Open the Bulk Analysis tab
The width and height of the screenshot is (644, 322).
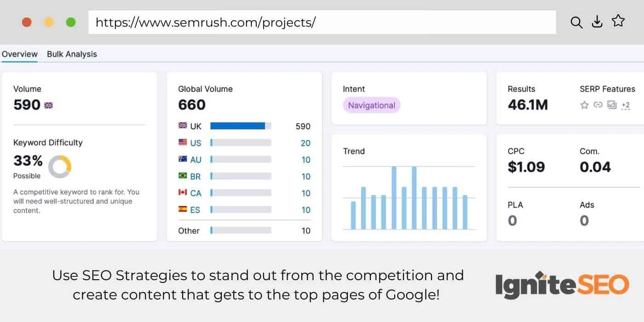(x=72, y=54)
